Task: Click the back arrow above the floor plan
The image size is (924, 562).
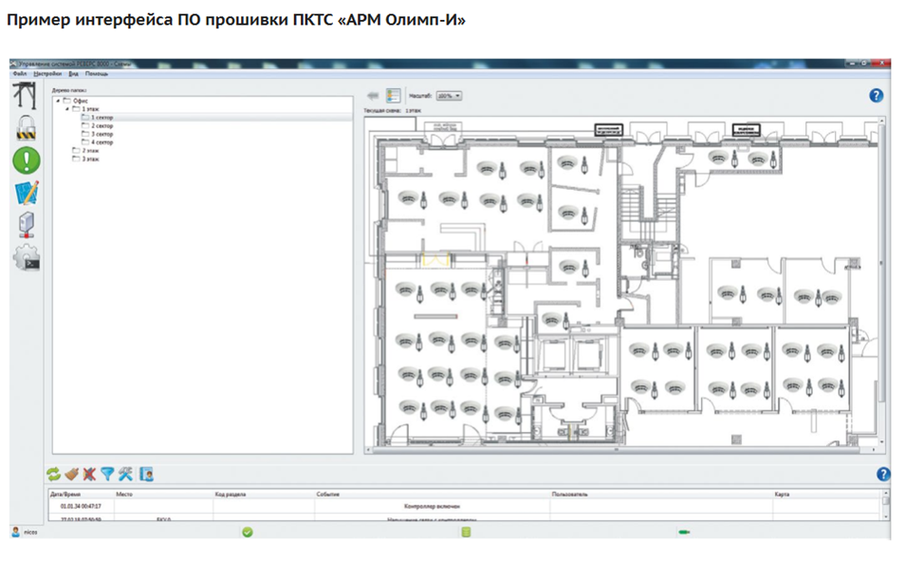Action: (373, 96)
